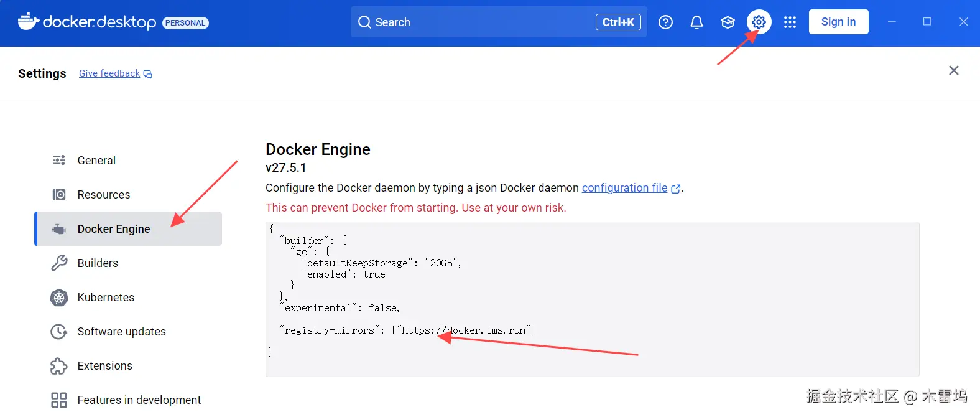Select Features in development in sidebar
This screenshot has height=417, width=980.
[x=128, y=400]
